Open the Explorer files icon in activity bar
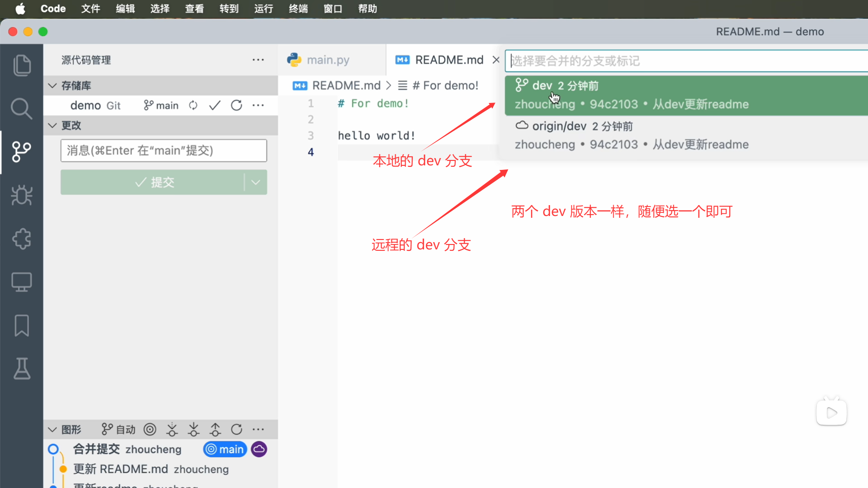 pos(22,66)
